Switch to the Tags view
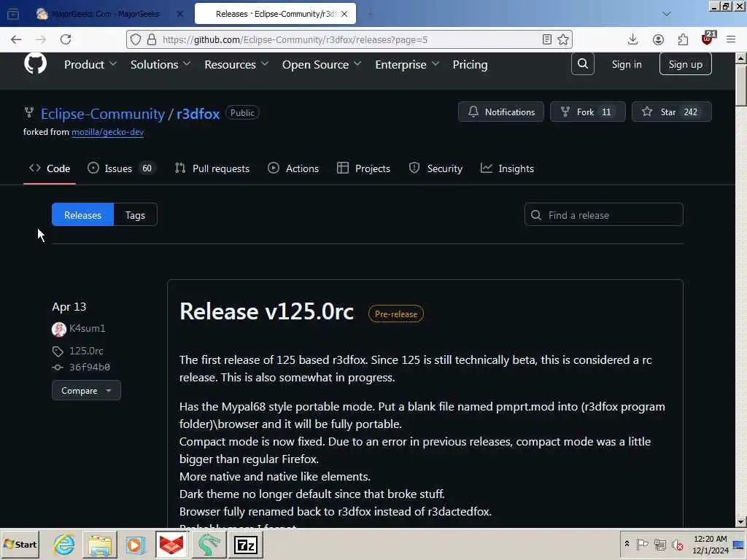Viewport: 747px width, 560px height. [x=135, y=215]
